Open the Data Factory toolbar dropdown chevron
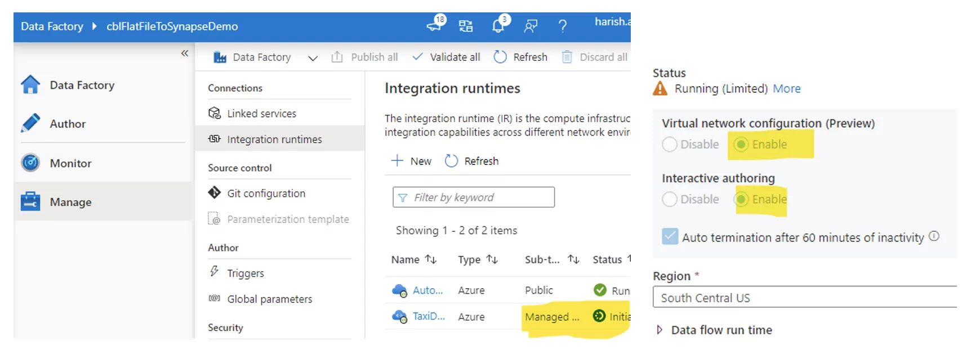Screen dimensions: 980x359 click(313, 58)
